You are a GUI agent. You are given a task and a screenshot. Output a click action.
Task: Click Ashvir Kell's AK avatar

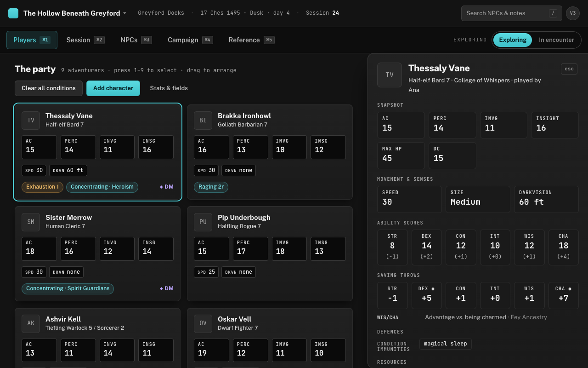coord(31,324)
